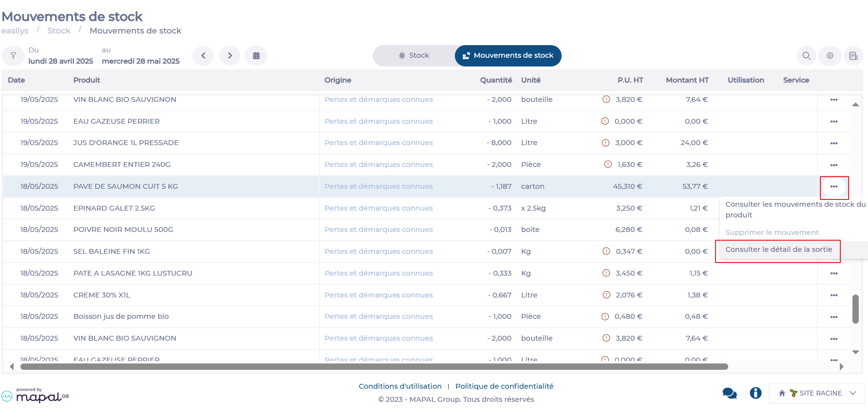Open row menu for PATE A LASAGNE
The width and height of the screenshot is (868, 412).
coord(834,273)
